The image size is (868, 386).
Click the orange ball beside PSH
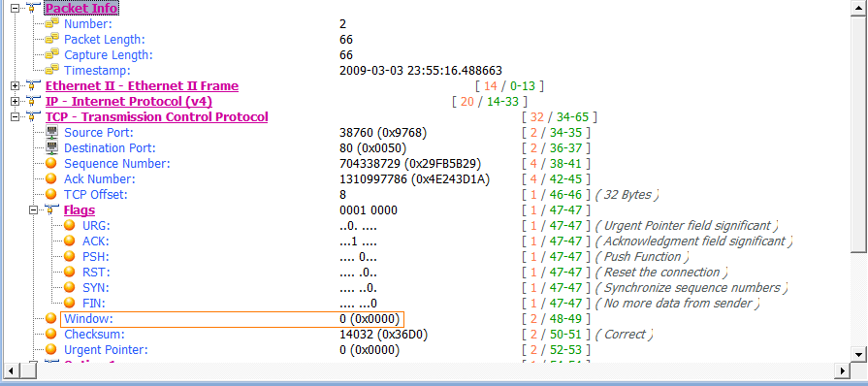click(x=69, y=256)
